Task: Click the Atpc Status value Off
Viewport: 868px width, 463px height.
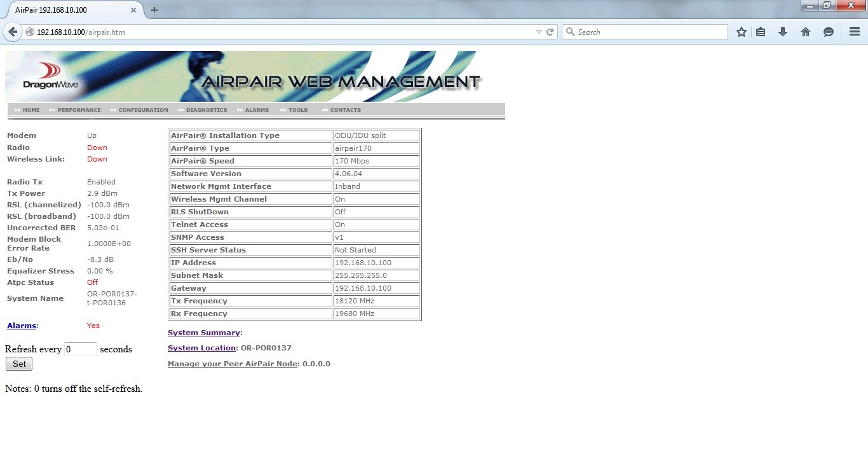Action: (x=93, y=282)
